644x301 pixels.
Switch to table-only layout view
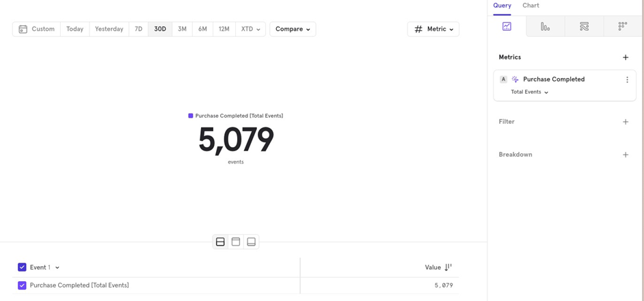[x=251, y=241]
